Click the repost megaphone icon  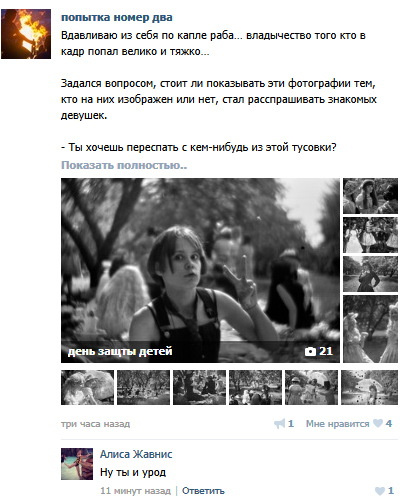click(279, 424)
